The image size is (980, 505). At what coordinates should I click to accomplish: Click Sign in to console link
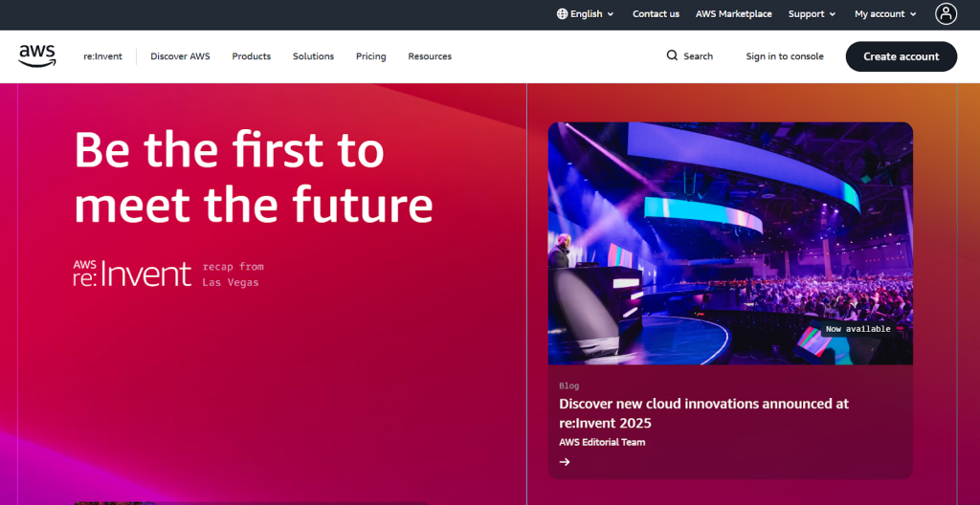point(785,56)
